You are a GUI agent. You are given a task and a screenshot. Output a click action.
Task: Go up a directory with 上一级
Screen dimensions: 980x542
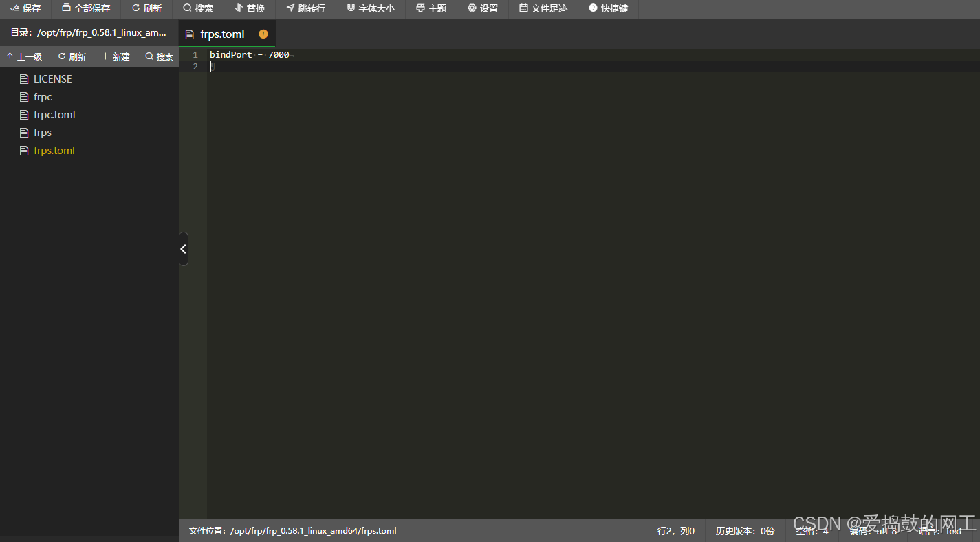coord(24,56)
